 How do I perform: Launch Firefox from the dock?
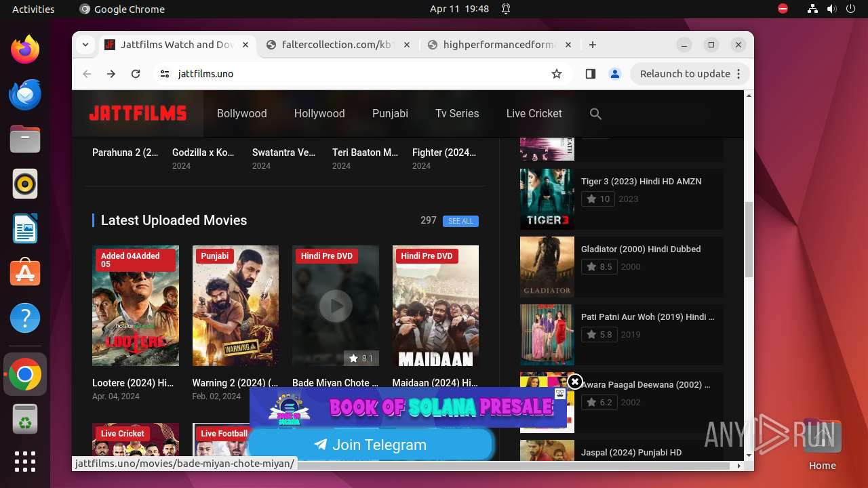(25, 49)
